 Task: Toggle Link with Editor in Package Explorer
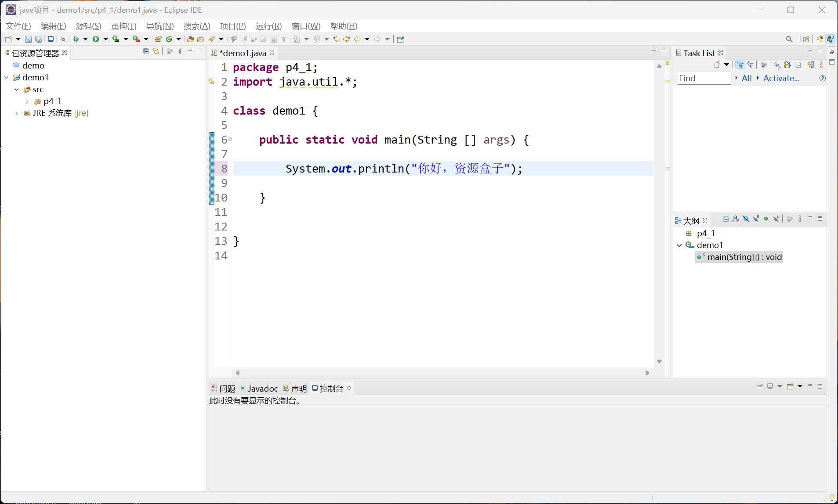point(156,51)
